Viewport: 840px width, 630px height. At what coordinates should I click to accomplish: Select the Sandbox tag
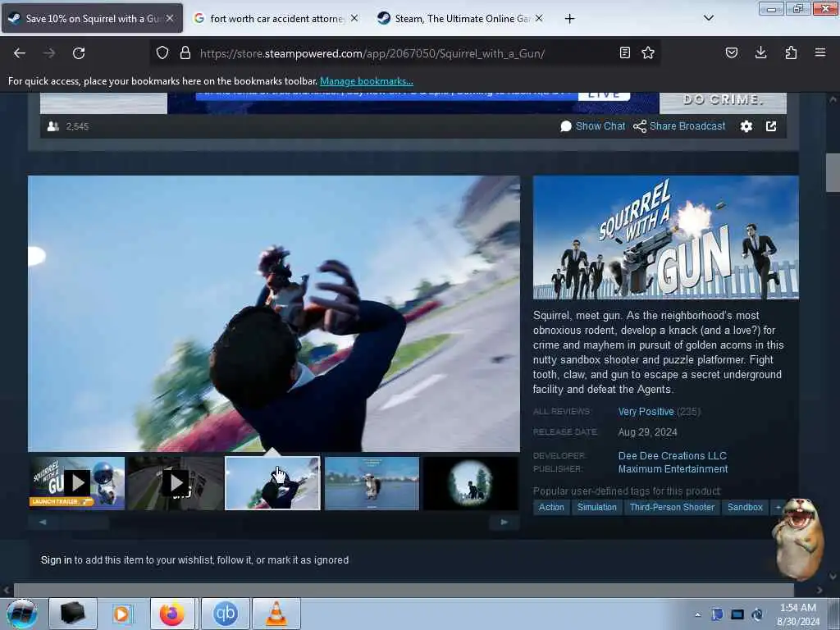click(745, 507)
